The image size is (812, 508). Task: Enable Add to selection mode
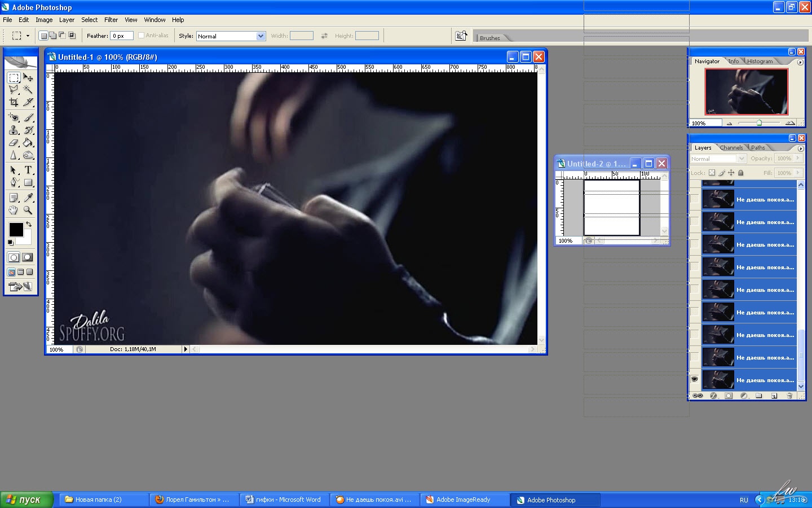53,36
